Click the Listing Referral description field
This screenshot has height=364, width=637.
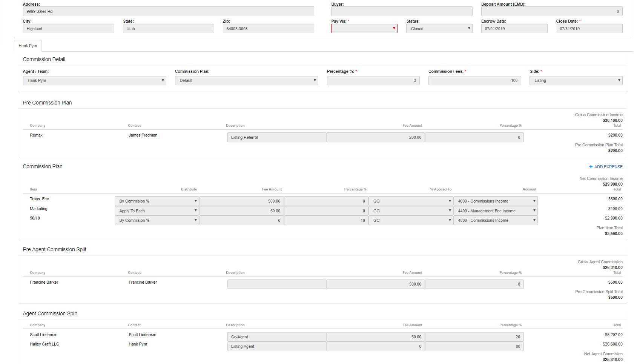click(x=276, y=137)
